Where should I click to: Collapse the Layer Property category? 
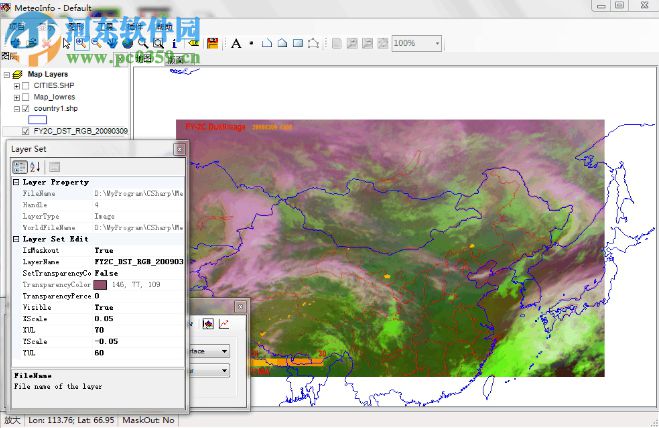(16, 182)
